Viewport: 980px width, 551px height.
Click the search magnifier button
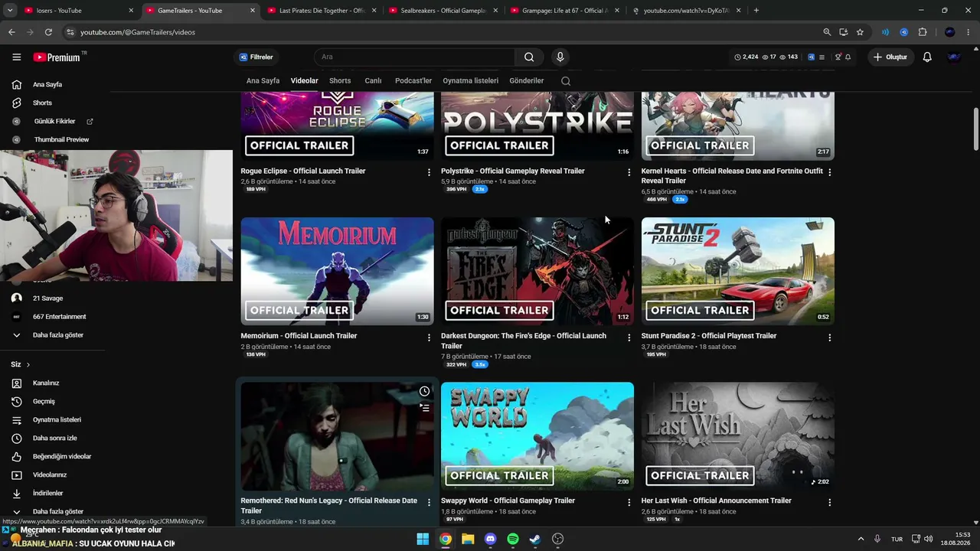click(x=529, y=57)
